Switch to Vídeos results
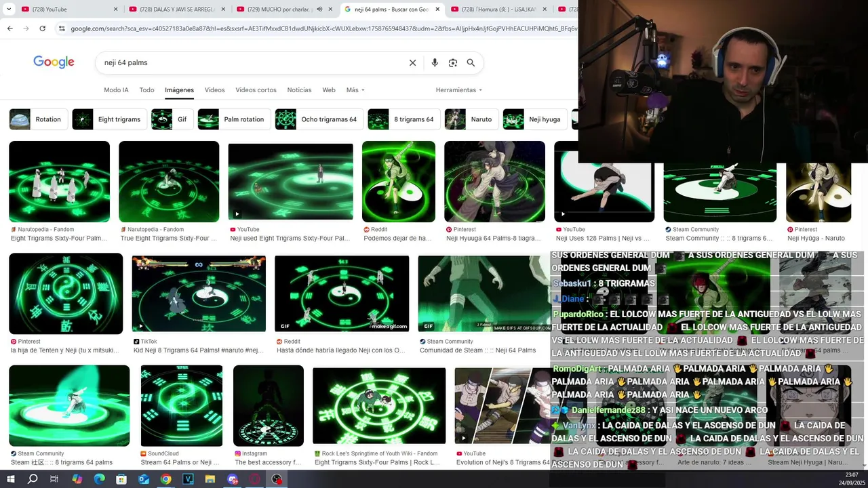Viewport: 868px width, 488px height. pyautogui.click(x=214, y=90)
